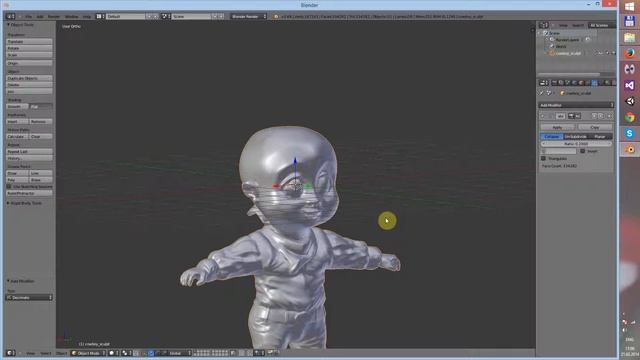Open the Window menu
This screenshot has width=640, height=360.
point(71,16)
